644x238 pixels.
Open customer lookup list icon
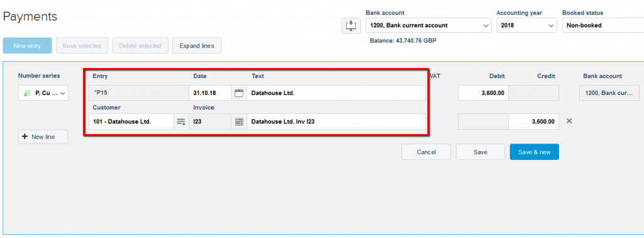pyautogui.click(x=181, y=122)
